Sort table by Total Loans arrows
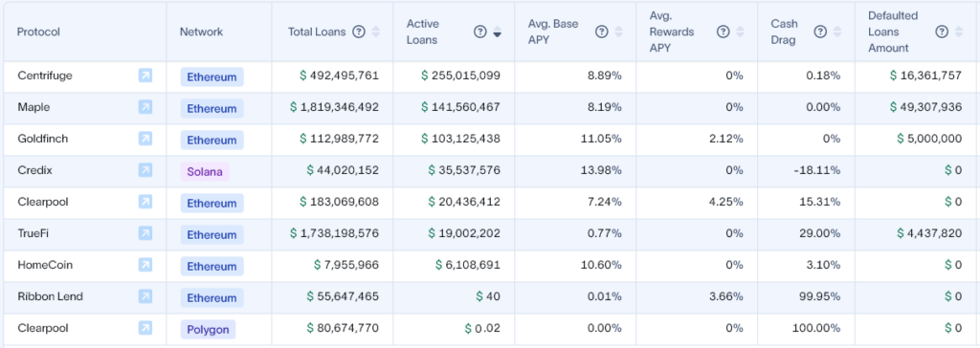The height and width of the screenshot is (348, 980). pos(375,32)
